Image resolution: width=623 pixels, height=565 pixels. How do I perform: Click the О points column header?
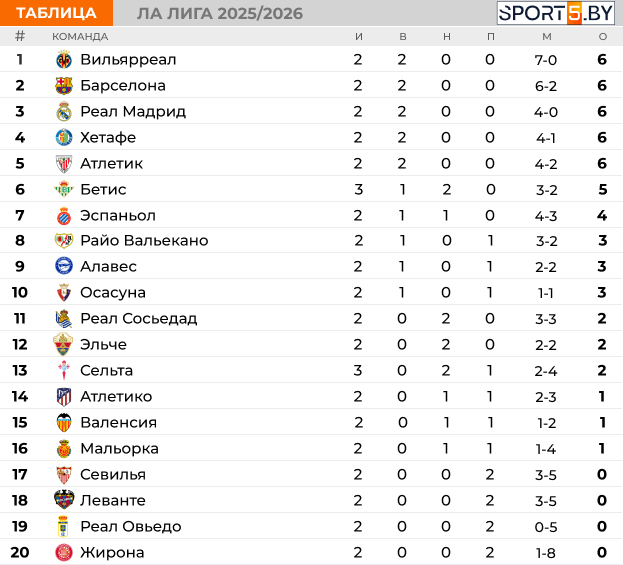tap(603, 37)
